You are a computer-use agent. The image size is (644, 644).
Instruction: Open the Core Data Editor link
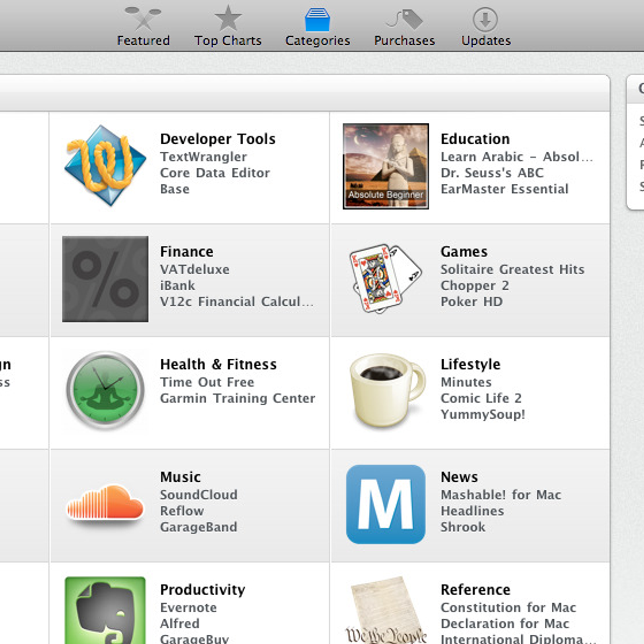click(x=215, y=173)
